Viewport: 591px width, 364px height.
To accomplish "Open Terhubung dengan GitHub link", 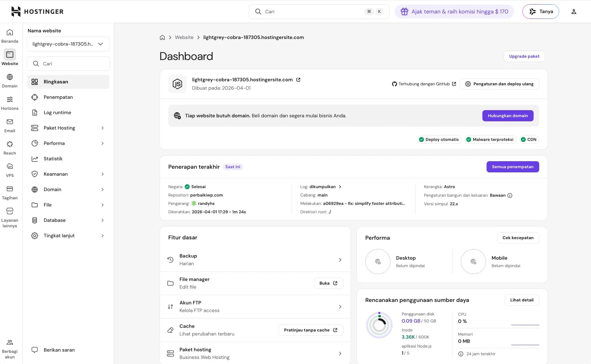I will (x=424, y=84).
